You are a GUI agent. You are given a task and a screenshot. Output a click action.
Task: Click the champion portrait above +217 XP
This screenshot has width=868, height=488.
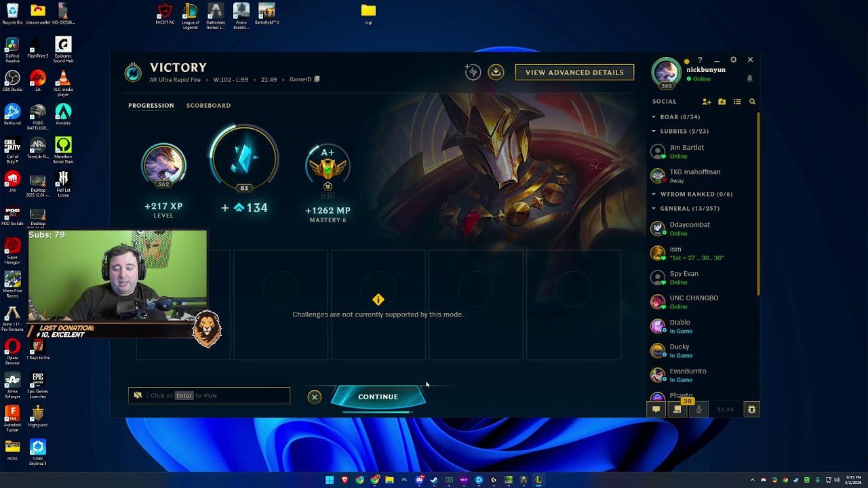(x=163, y=165)
